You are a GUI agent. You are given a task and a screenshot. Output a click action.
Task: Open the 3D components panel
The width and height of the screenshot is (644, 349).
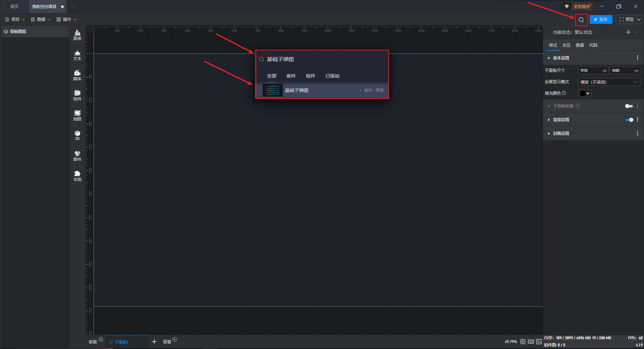tap(77, 136)
